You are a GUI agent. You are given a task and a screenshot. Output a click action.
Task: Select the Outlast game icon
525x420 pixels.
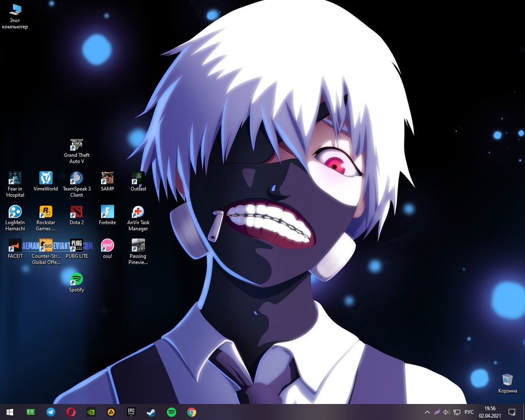click(x=138, y=182)
